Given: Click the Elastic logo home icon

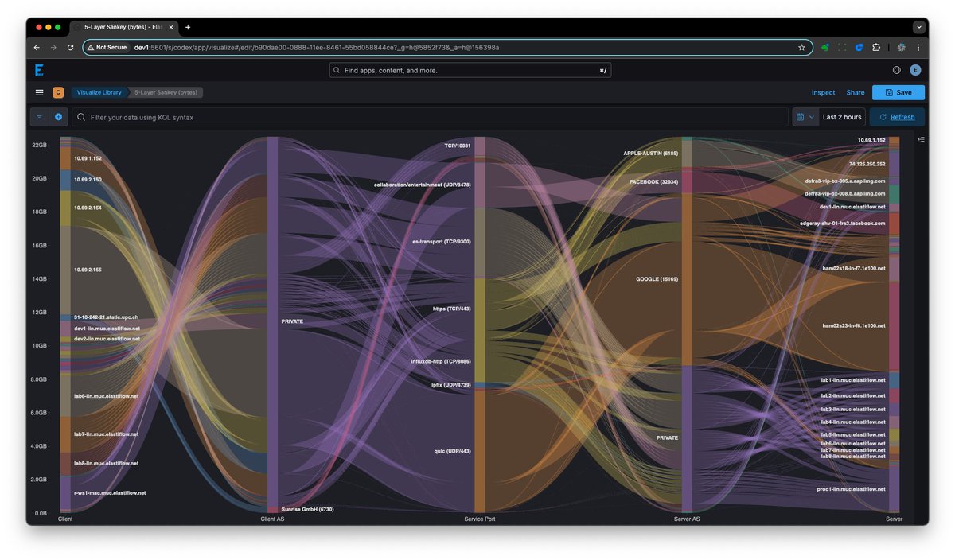Looking at the screenshot, I should (x=39, y=70).
